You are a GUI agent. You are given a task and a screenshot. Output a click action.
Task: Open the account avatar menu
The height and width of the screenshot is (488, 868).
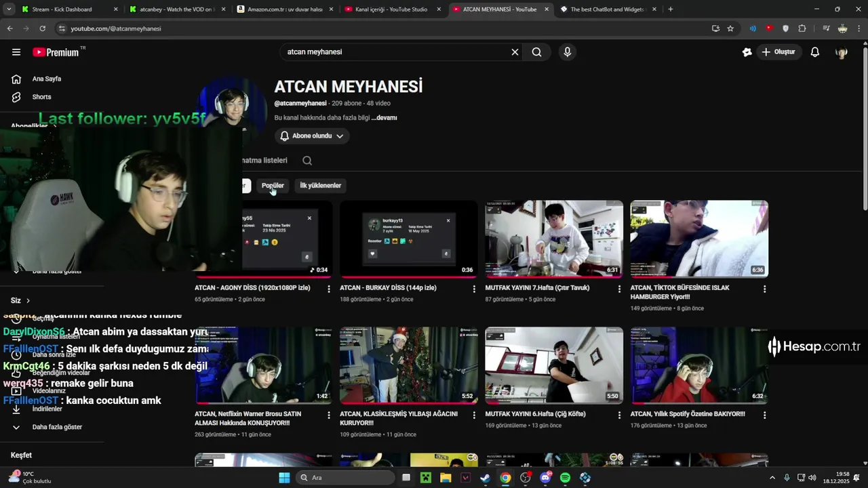(842, 52)
